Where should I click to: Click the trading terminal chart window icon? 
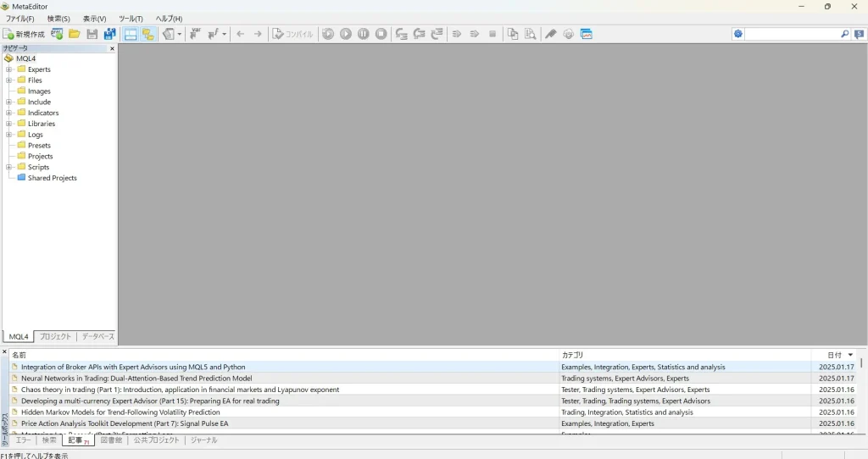click(587, 34)
